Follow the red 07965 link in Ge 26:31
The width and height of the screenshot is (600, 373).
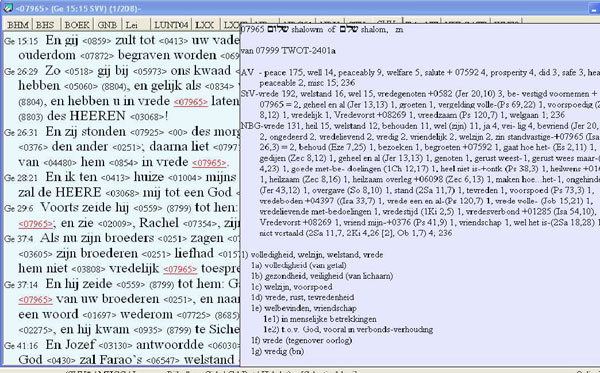[x=209, y=163]
